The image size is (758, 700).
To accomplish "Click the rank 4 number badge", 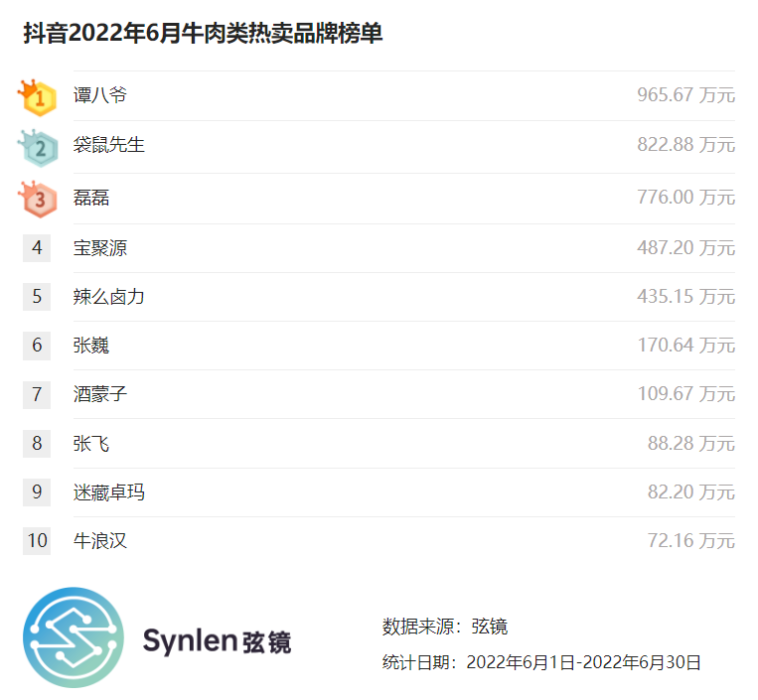I will coord(37,247).
